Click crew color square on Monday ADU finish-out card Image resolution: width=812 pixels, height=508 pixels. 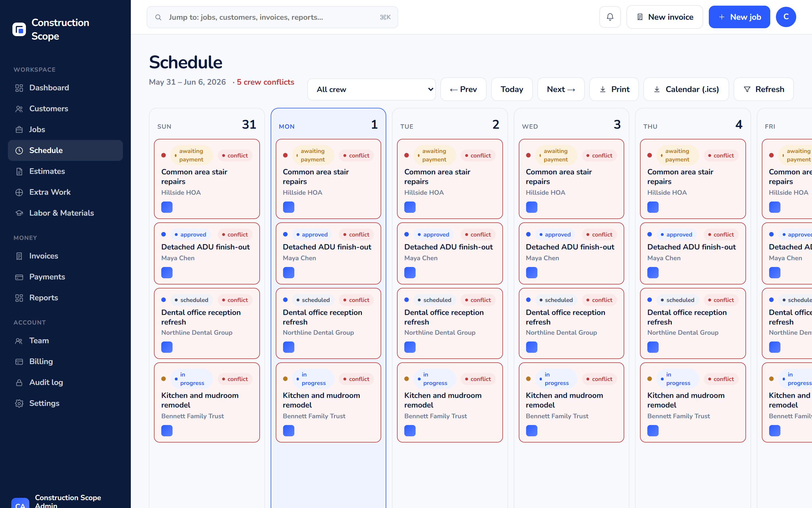coord(288,272)
